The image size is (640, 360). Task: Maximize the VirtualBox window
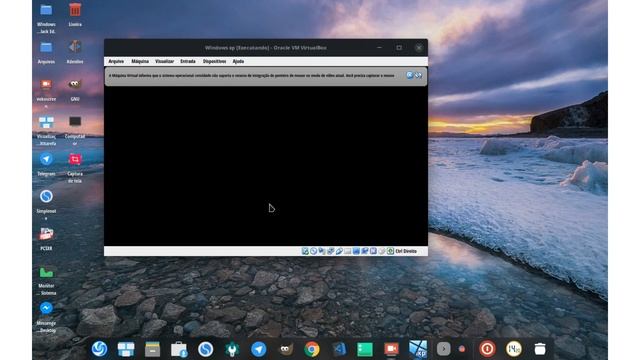coord(399,48)
